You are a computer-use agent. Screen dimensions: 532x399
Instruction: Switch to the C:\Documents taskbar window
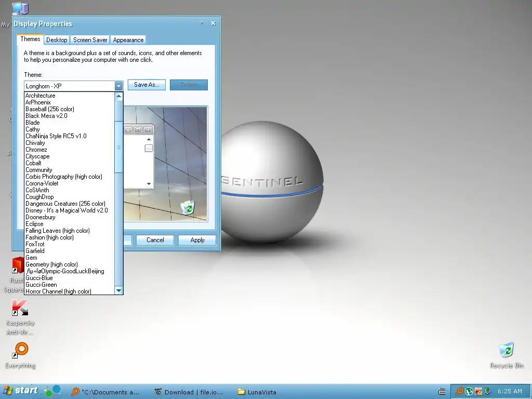106,392
